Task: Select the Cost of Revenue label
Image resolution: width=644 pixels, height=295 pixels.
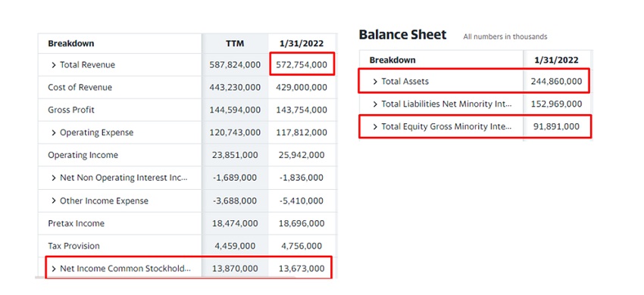Action: [x=80, y=88]
